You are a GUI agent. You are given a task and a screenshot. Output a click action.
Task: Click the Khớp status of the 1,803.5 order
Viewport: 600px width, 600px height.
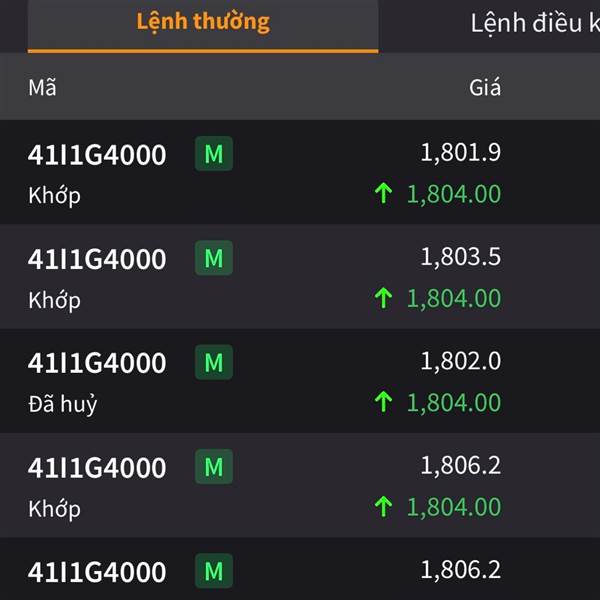[54, 300]
